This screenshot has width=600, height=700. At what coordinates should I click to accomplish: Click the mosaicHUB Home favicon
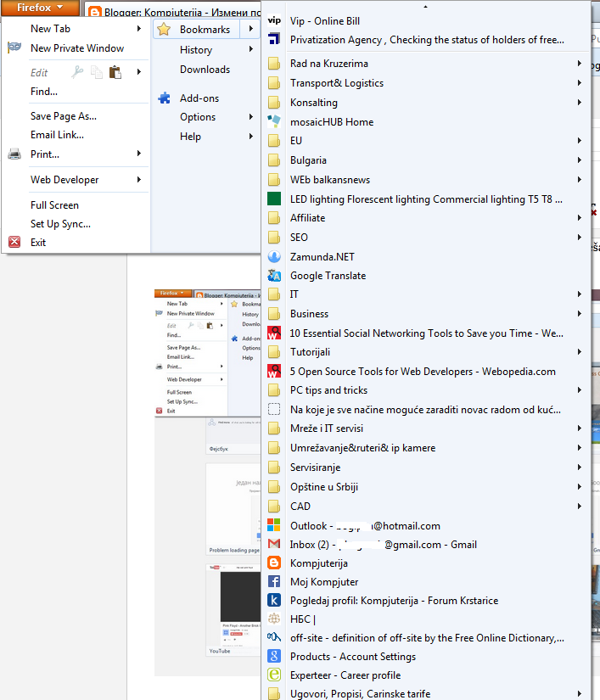point(274,121)
